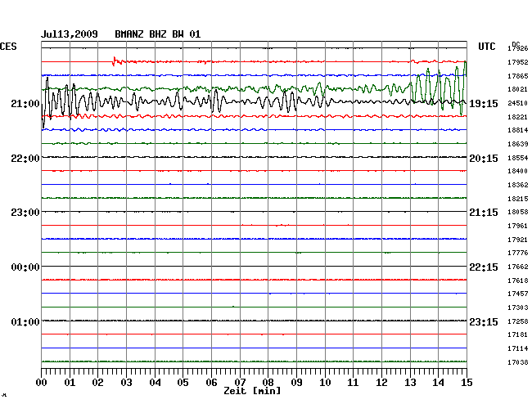532x404 pixels.
Task: Click the date label Jul13,2009
Action: click(70, 34)
